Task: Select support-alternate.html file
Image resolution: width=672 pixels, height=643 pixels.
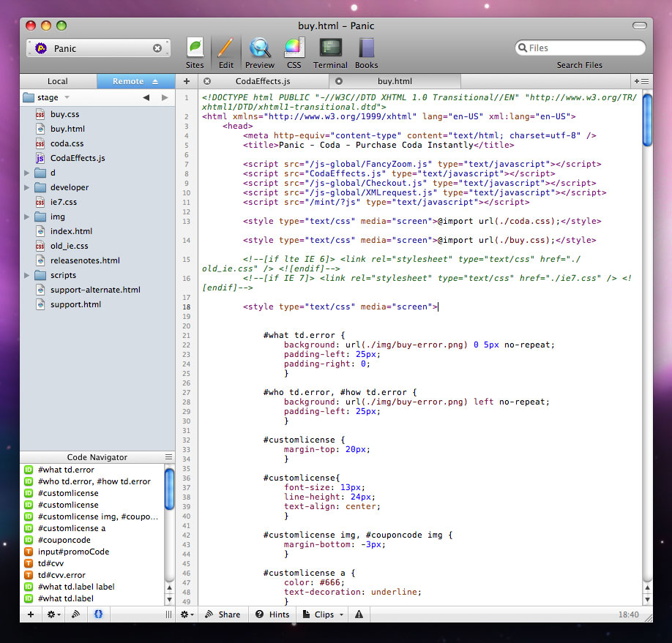Action: click(x=97, y=290)
